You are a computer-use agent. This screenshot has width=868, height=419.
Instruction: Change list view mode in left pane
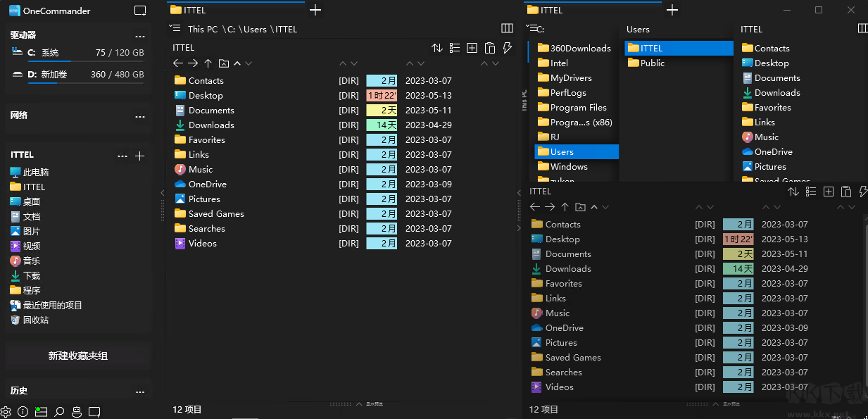455,48
